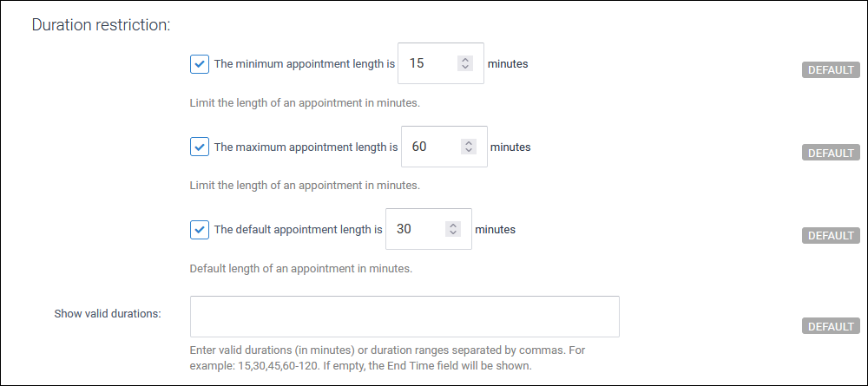Viewport: 868px width, 386px height.
Task: Click the "Duration restriction:" section heading
Action: (101, 24)
